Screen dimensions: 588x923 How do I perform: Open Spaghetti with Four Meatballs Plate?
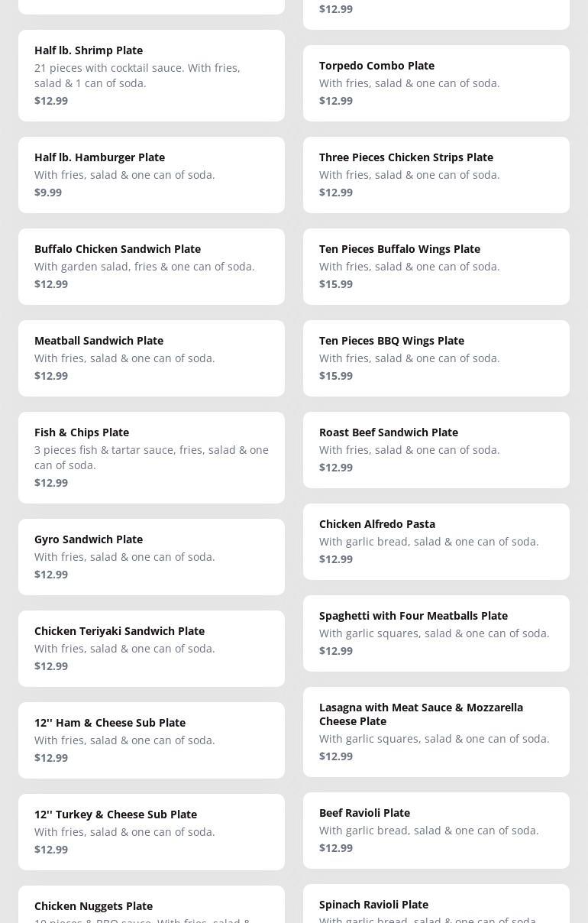[436, 633]
